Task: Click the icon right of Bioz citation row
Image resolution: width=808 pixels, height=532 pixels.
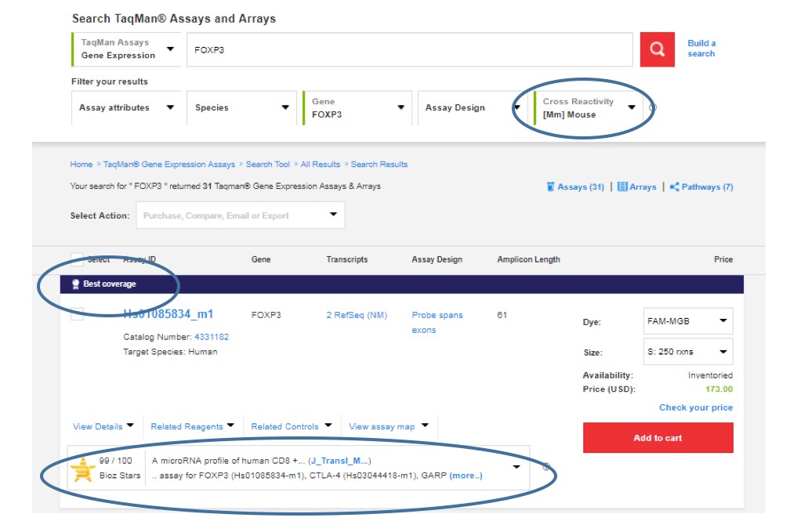Action: click(x=546, y=468)
